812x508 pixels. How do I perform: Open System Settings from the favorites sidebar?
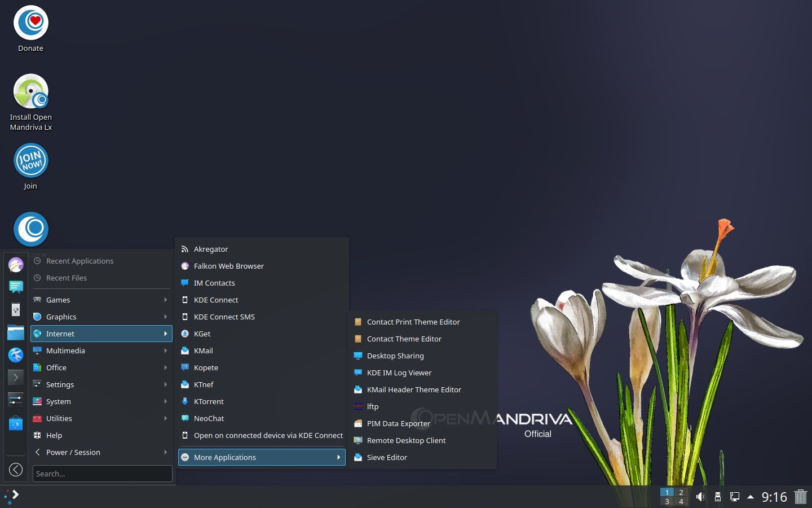pyautogui.click(x=15, y=400)
